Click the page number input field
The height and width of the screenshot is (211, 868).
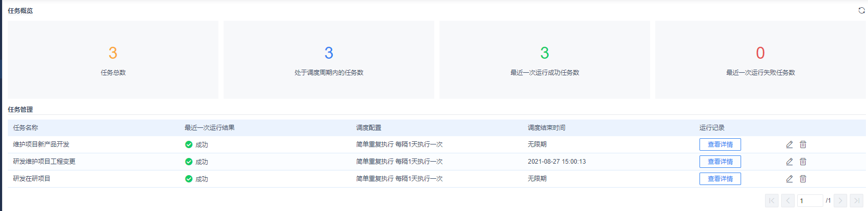(x=810, y=201)
